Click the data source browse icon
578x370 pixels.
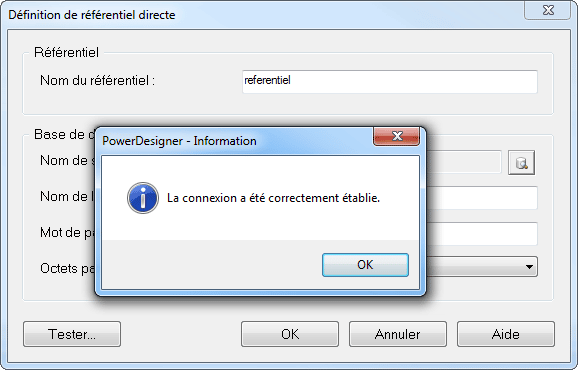[x=521, y=163]
